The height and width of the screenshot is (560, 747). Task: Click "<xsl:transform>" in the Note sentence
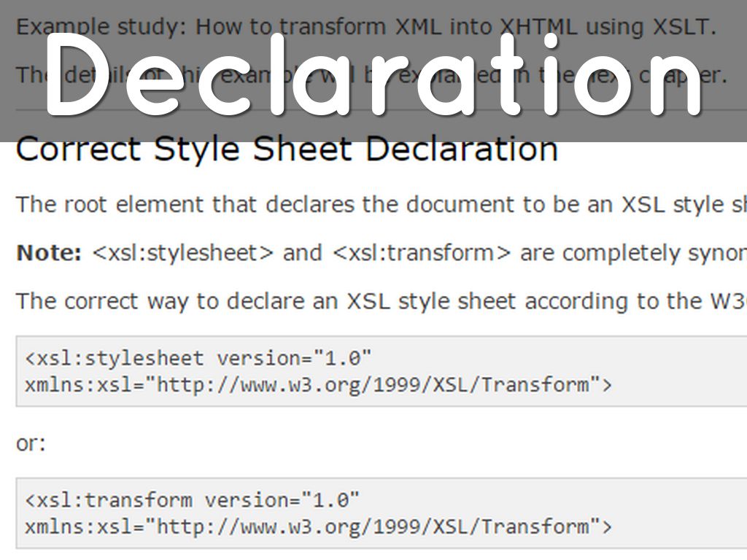tap(422, 253)
